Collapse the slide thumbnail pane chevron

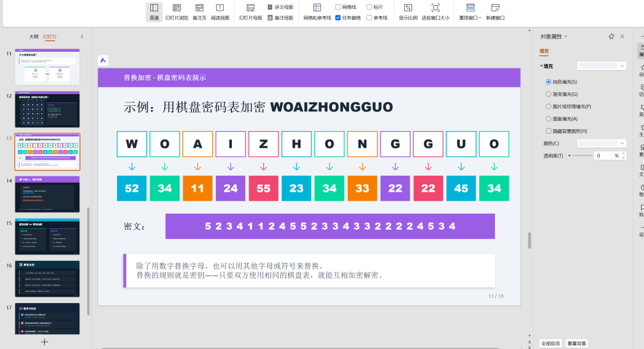82,36
